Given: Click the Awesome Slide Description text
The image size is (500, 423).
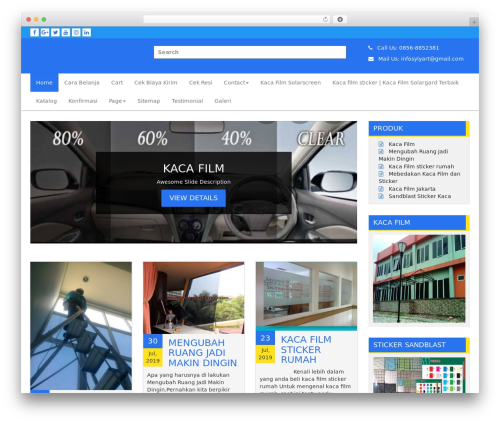Looking at the screenshot, I should 194,182.
